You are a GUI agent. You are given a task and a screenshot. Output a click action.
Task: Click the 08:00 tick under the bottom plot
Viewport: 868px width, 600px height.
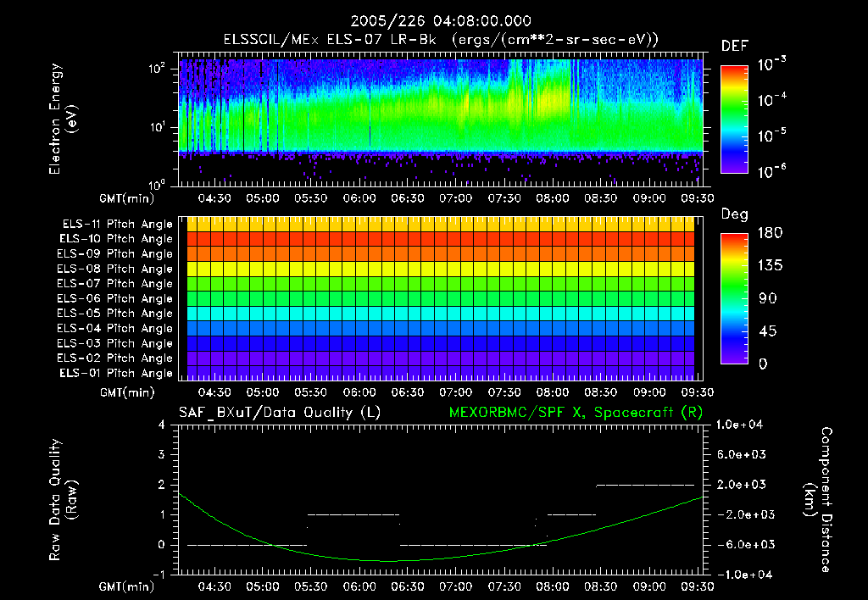(553, 586)
